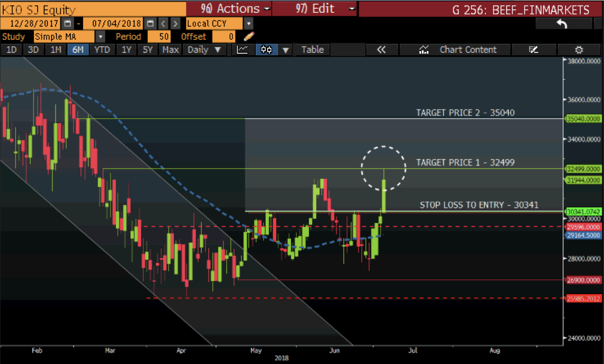This screenshot has height=364, width=604.
Task: Click STOP LOSS TO ENTRY - 30341 label
Action: point(479,205)
